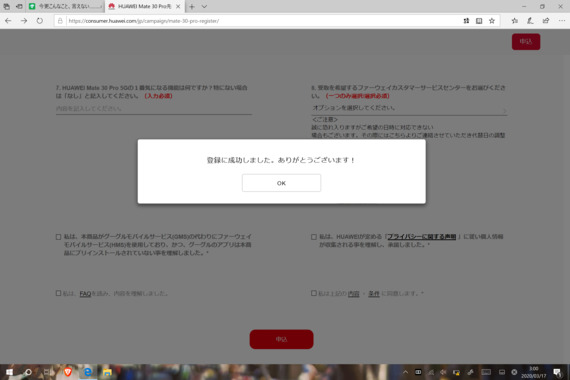Add notes with the pen icon

(530, 21)
